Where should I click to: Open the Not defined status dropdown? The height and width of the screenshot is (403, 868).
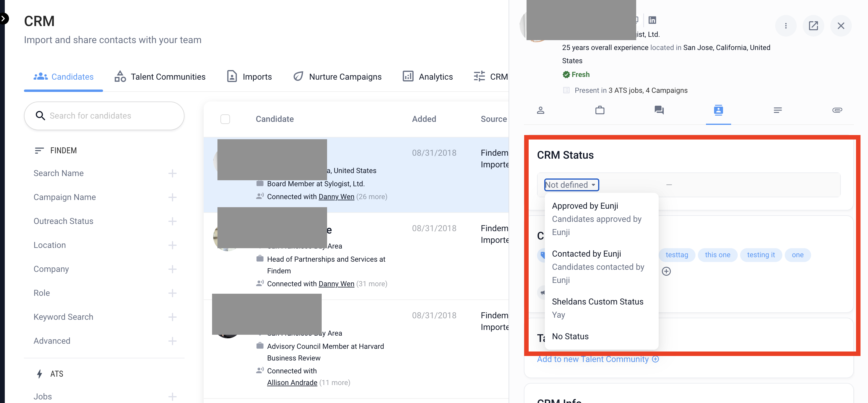571,185
